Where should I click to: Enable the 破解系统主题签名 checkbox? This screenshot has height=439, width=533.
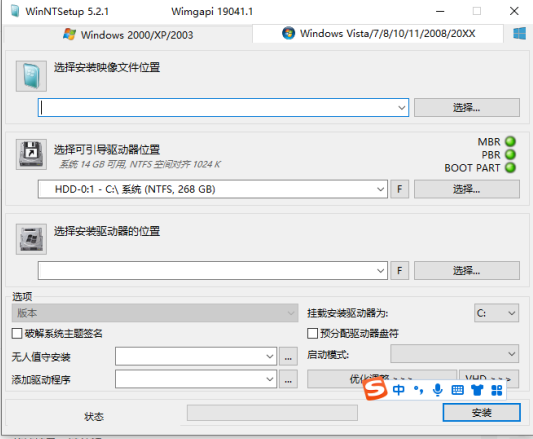17,333
